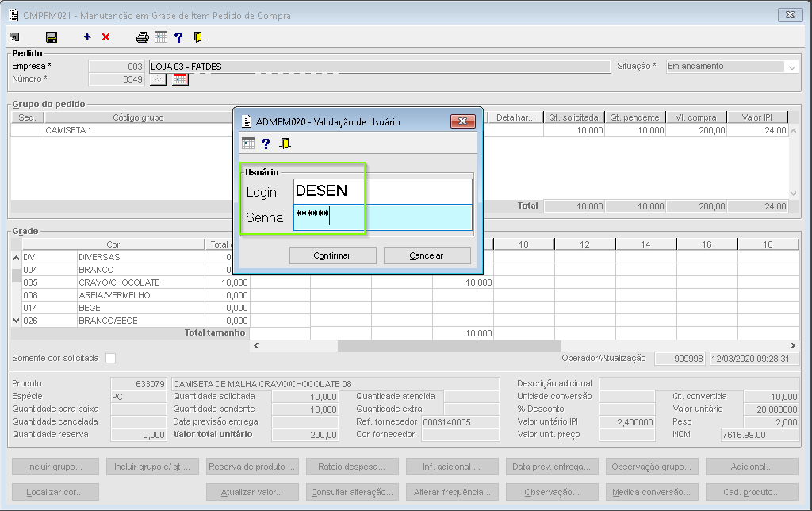This screenshot has width=812, height=511.
Task: Open the red calendar icon next to Número
Action: click(x=180, y=79)
